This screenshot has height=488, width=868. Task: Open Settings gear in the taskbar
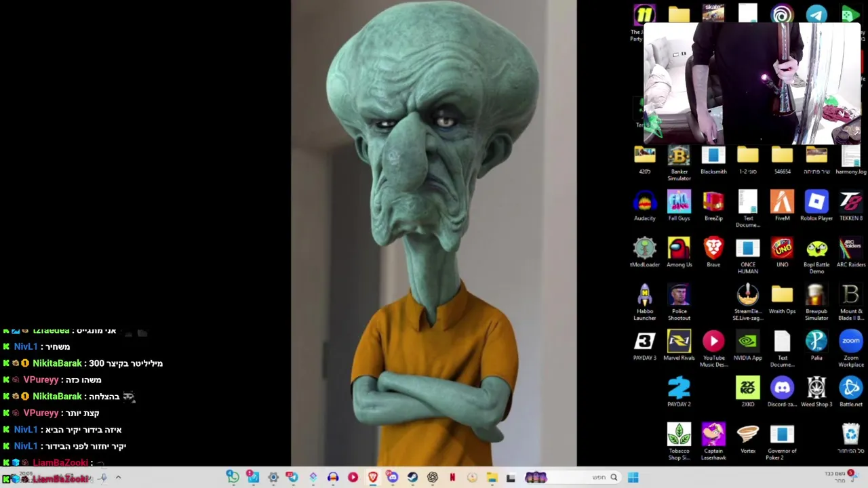coord(273,478)
